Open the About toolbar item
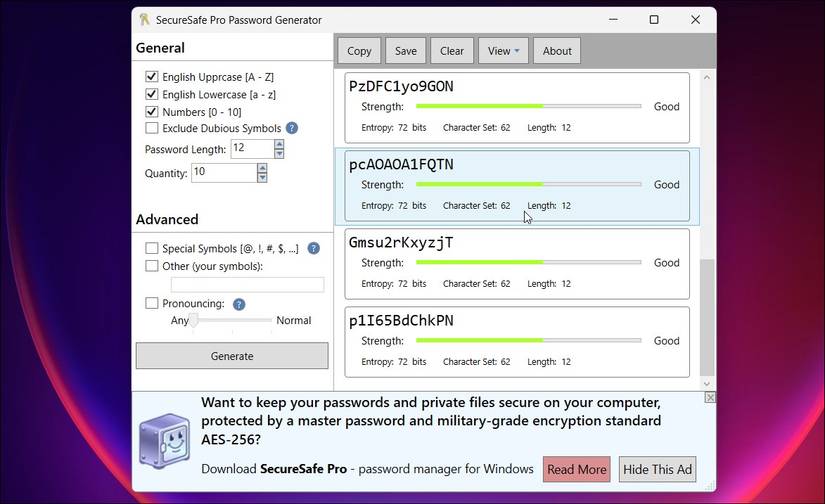The image size is (825, 504). coord(557,51)
